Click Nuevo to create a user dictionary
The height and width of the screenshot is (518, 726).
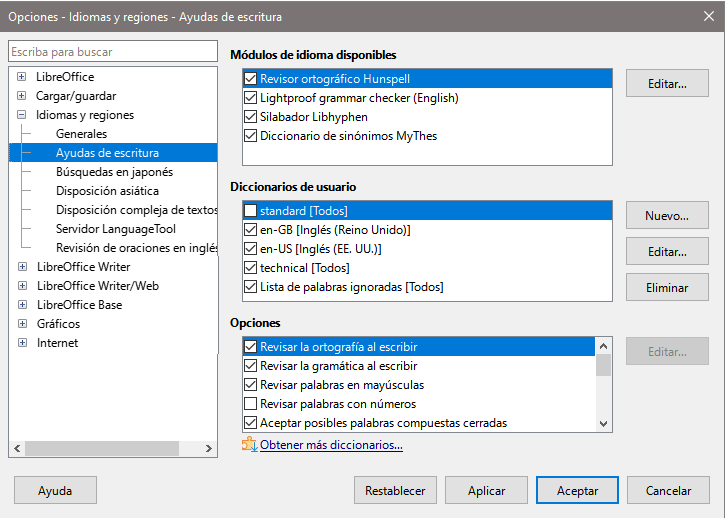tap(667, 215)
